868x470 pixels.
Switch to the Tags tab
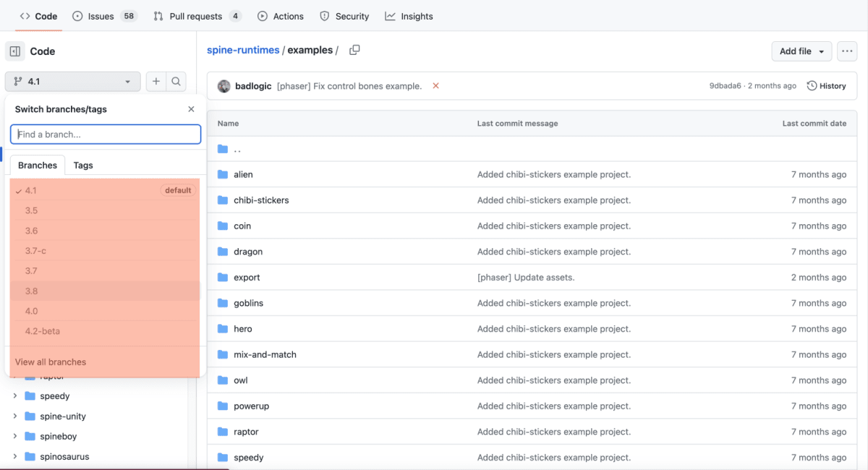tap(83, 165)
